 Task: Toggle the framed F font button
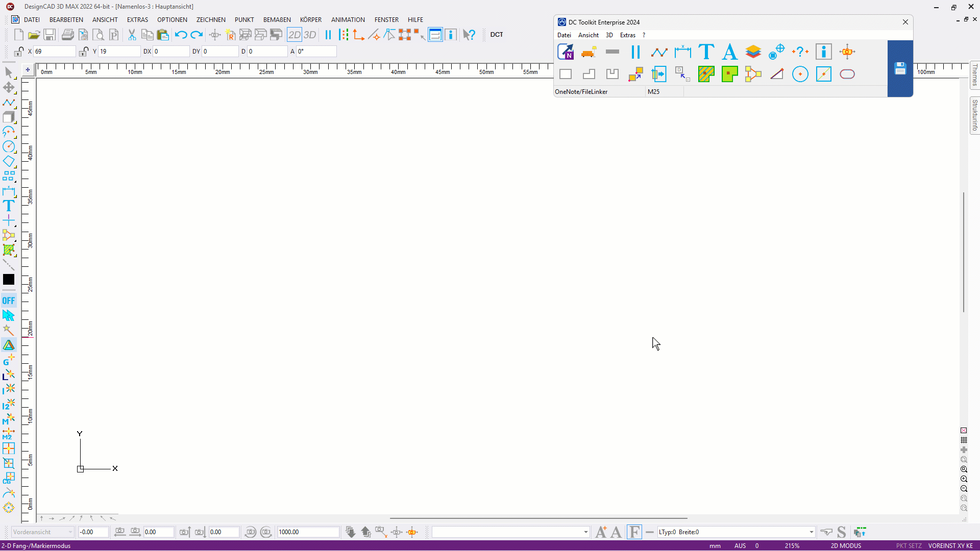pos(634,532)
